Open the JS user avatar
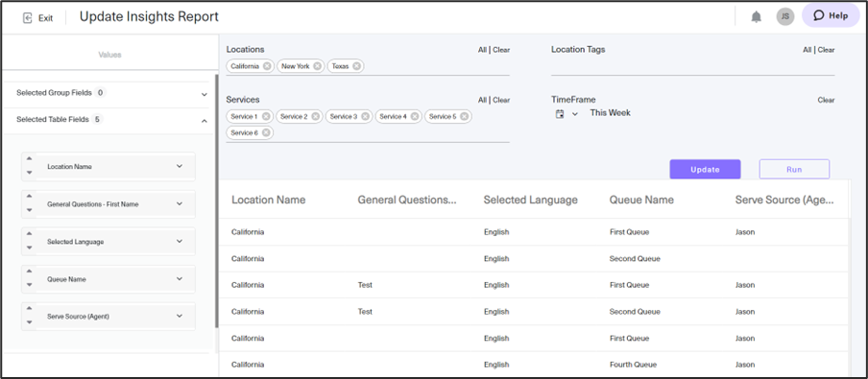This screenshot has width=868, height=379. click(785, 16)
